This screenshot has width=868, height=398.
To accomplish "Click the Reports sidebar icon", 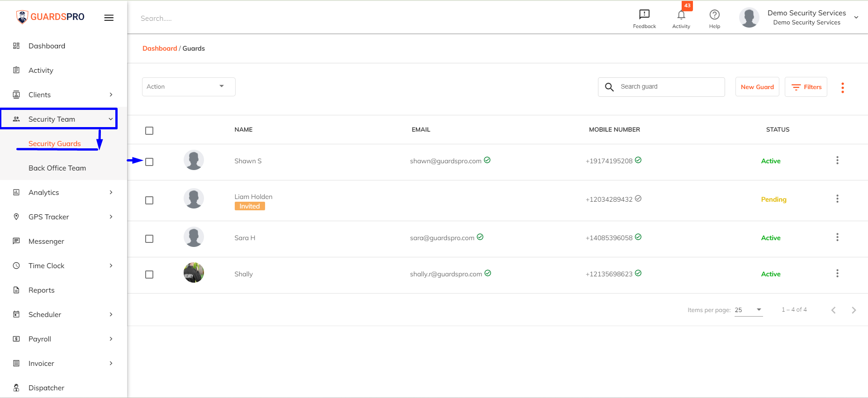I will point(16,290).
